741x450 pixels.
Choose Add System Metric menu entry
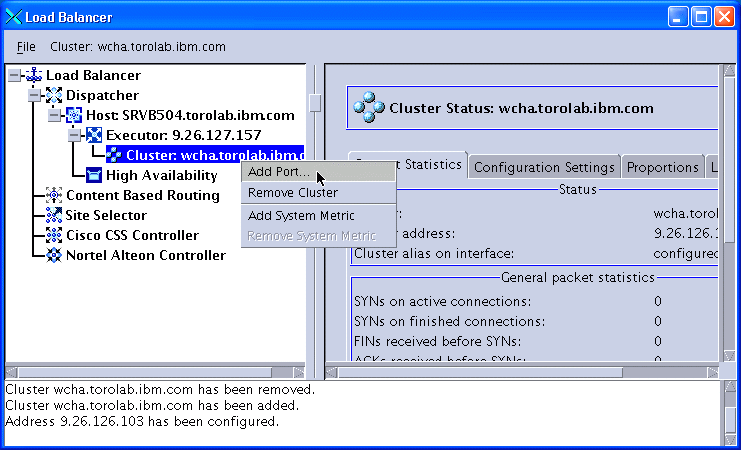point(318,216)
